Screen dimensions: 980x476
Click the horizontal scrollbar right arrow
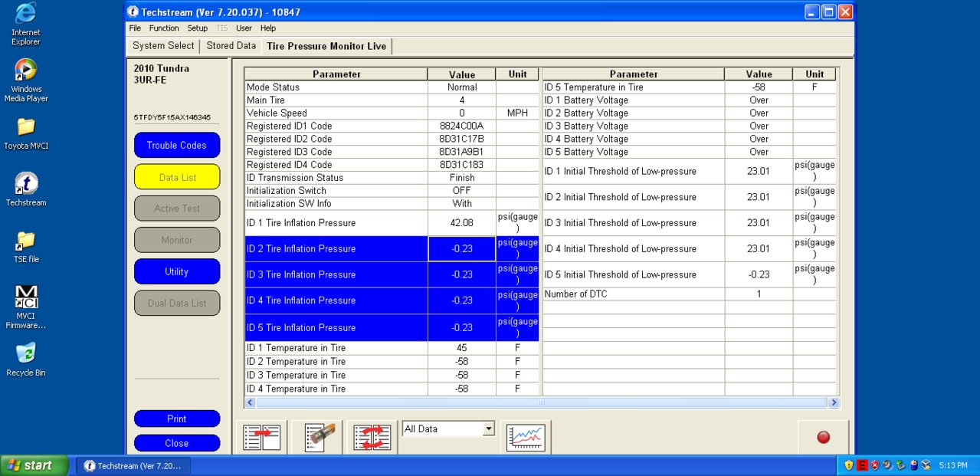(x=834, y=402)
